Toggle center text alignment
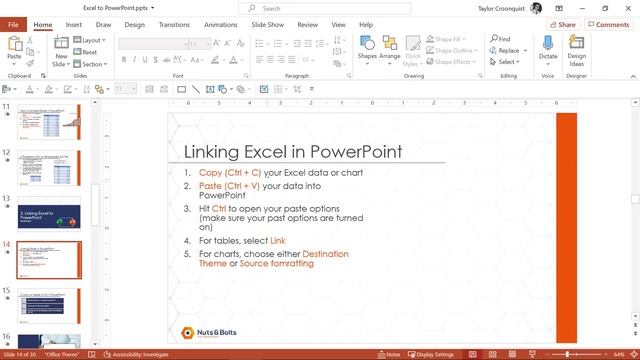 270,60
